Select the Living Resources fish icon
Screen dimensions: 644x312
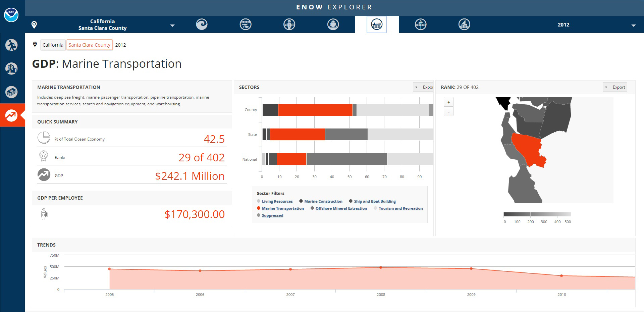tap(246, 24)
